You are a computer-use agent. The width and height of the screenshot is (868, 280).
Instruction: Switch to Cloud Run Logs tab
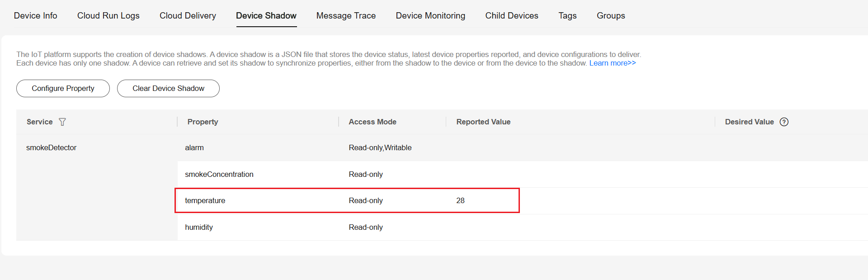[108, 16]
